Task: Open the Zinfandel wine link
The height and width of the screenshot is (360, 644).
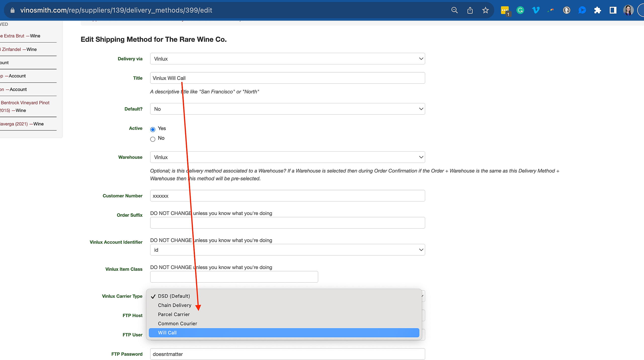Action: 11,49
